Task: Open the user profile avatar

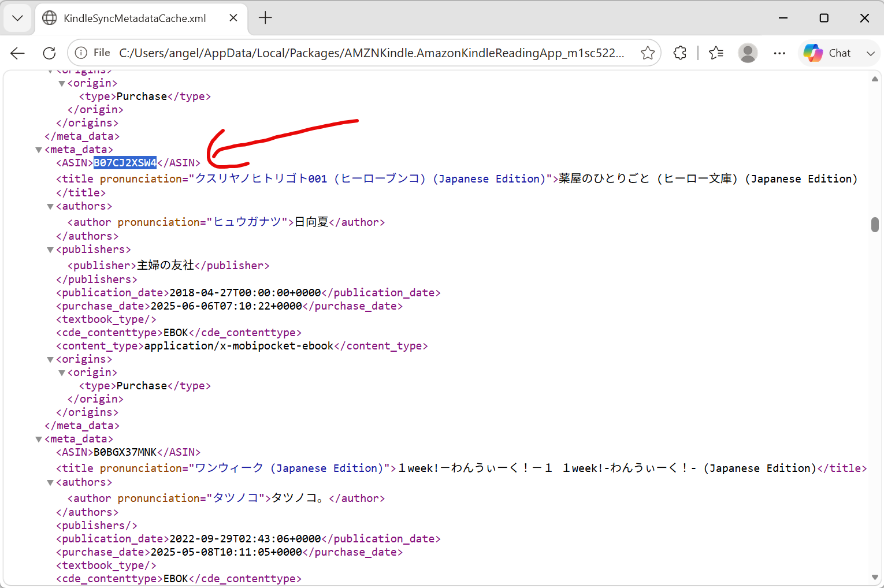Action: [x=748, y=53]
